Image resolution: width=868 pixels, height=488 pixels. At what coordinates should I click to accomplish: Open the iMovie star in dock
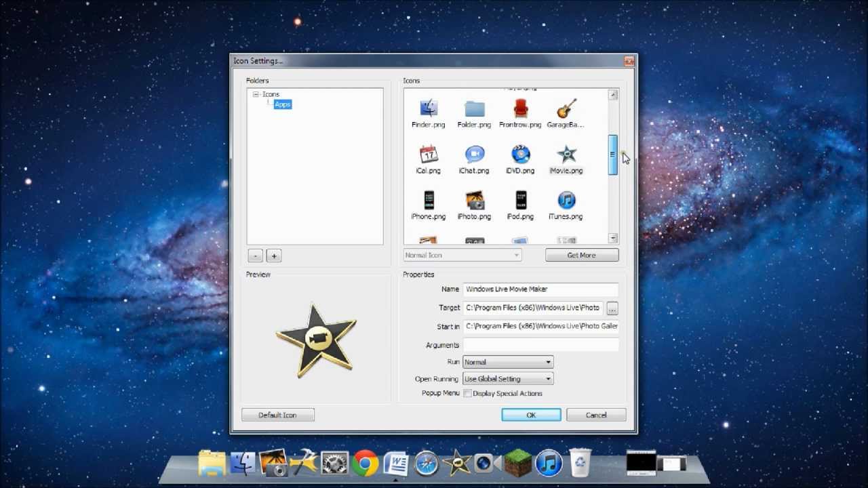pos(457,464)
